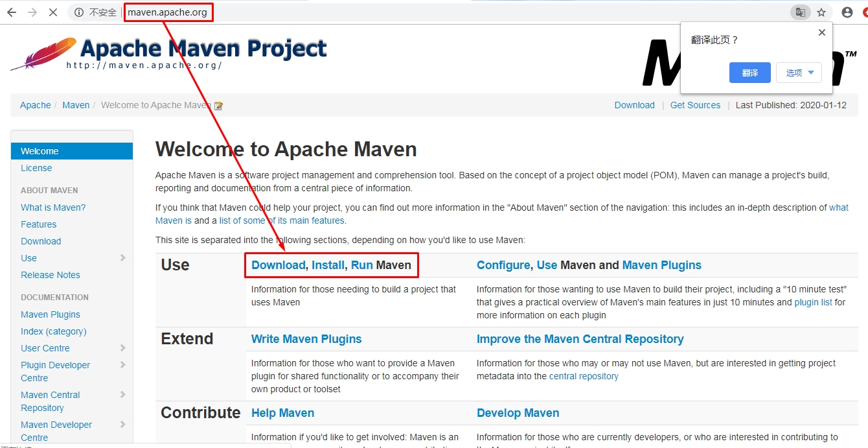Open What is Maven? sidebar link

click(x=53, y=207)
